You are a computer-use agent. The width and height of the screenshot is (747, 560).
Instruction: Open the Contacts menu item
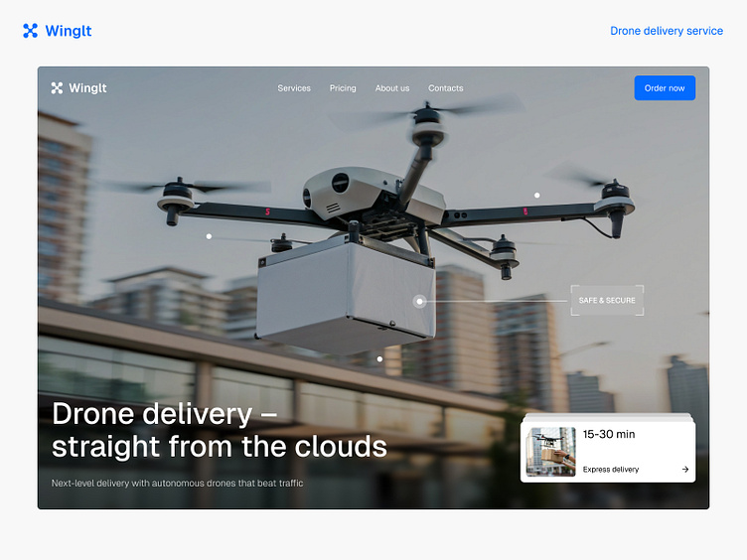(x=445, y=88)
